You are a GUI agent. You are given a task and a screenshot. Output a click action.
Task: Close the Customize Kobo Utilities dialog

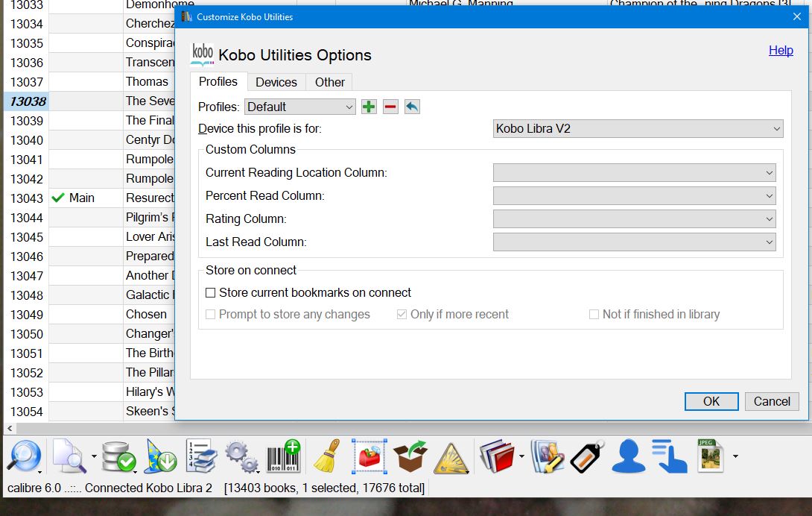[797, 16]
